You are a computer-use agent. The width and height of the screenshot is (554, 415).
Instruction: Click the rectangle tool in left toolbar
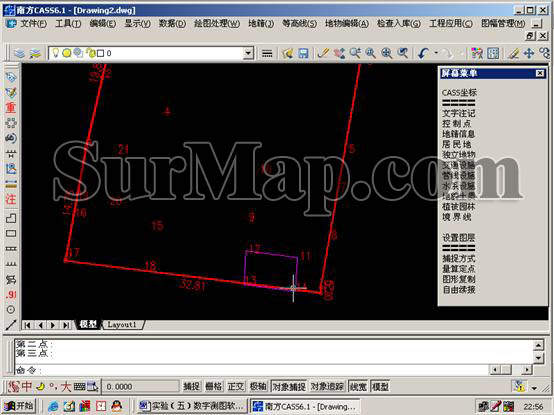[x=11, y=233]
